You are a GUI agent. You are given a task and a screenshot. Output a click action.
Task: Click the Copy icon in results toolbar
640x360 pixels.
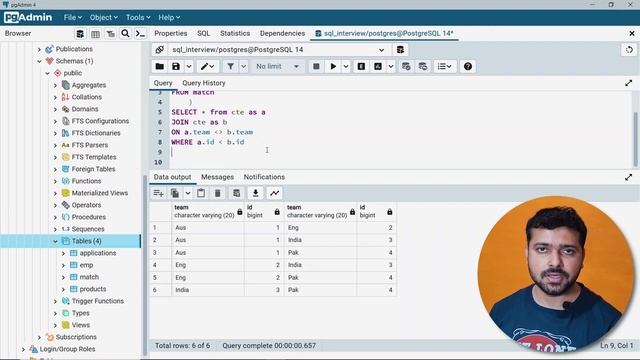(x=175, y=193)
